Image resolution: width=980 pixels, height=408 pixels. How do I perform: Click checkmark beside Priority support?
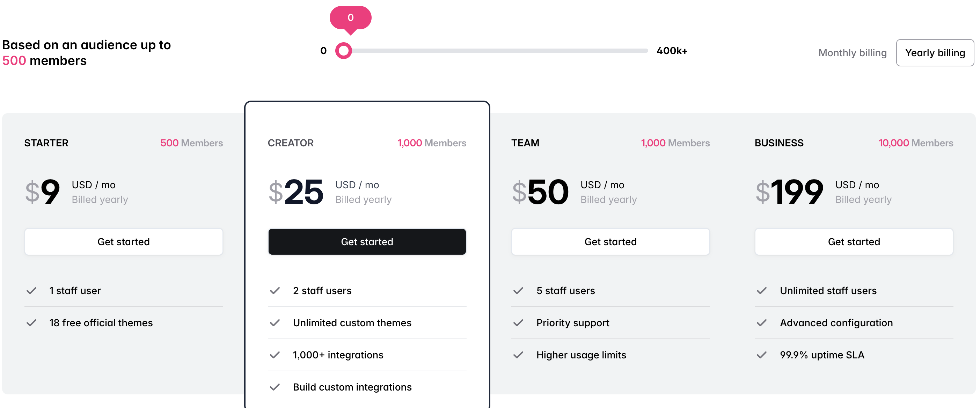pyautogui.click(x=518, y=323)
